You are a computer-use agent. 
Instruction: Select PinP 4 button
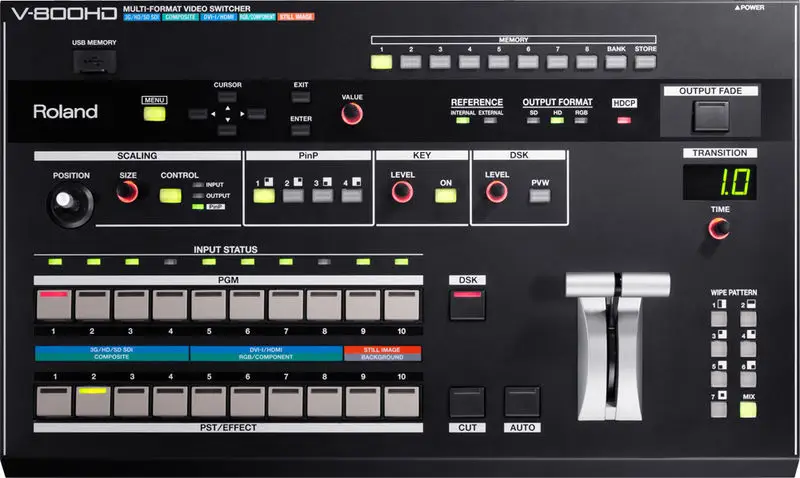coord(350,195)
